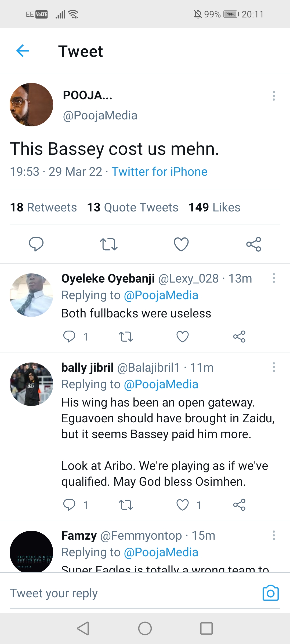290x644 pixels.
Task: Open more options on Oyeleke Oyebanji's reply
Action: coord(274,278)
